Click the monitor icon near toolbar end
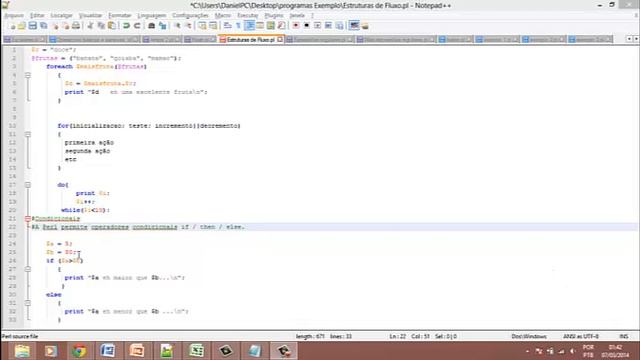 (354, 26)
